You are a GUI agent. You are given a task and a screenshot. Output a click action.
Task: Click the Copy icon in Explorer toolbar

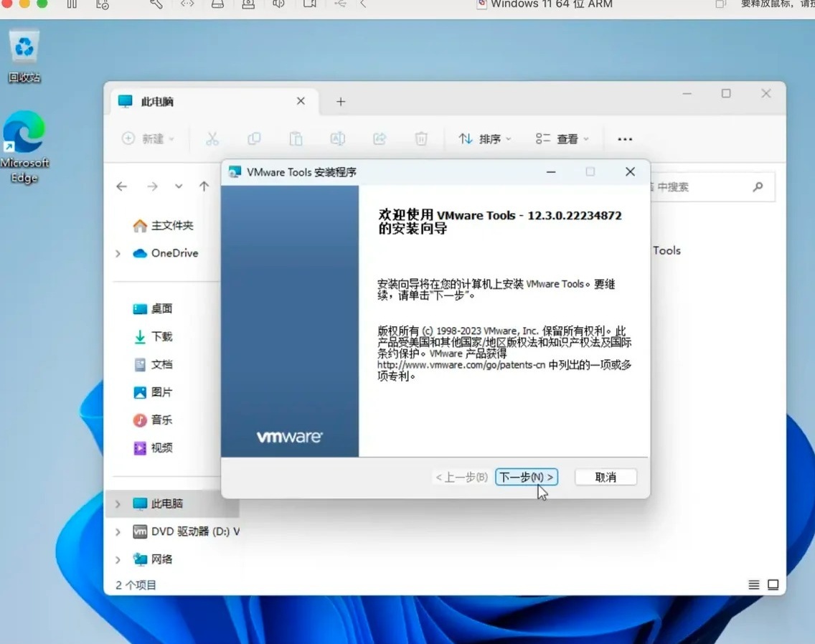point(254,139)
